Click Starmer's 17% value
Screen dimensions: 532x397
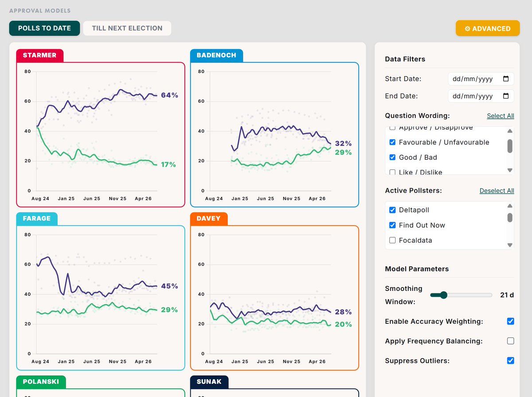point(168,165)
